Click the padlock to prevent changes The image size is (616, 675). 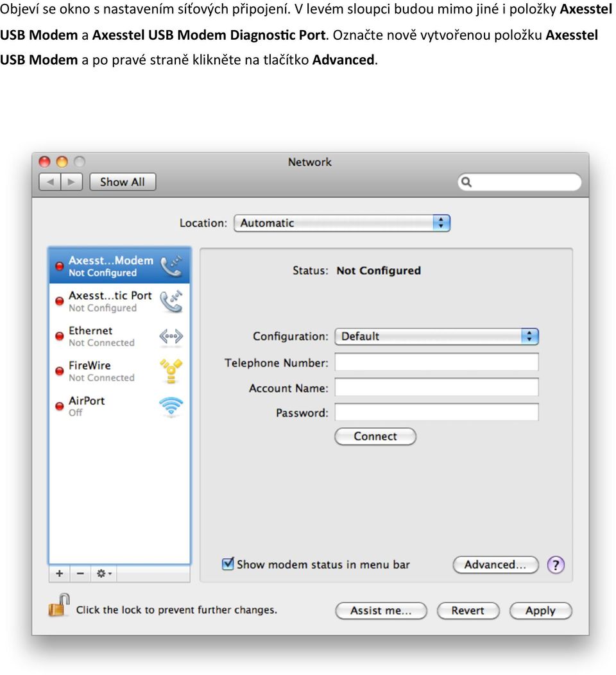59,605
